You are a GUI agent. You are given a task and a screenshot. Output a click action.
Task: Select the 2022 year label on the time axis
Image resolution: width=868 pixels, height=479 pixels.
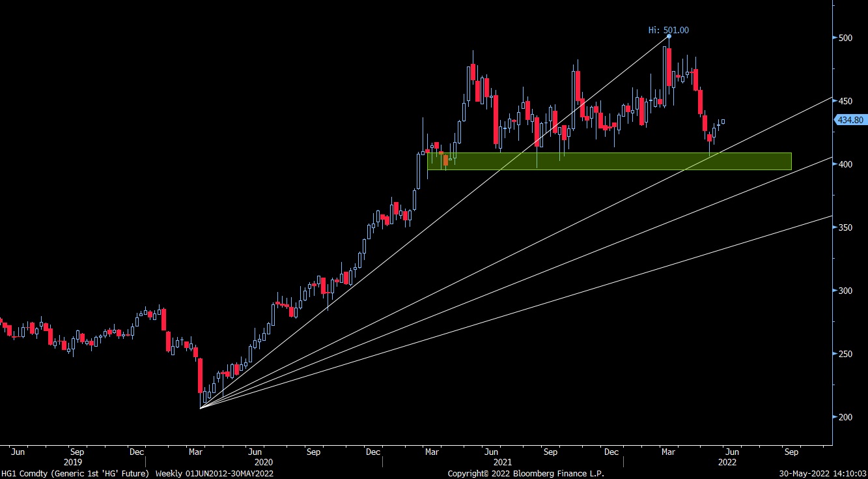coord(727,461)
